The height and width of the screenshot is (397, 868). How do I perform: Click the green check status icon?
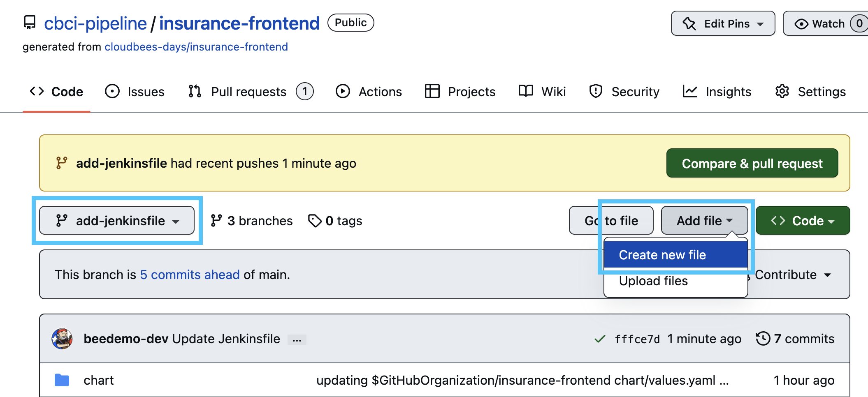(x=600, y=339)
